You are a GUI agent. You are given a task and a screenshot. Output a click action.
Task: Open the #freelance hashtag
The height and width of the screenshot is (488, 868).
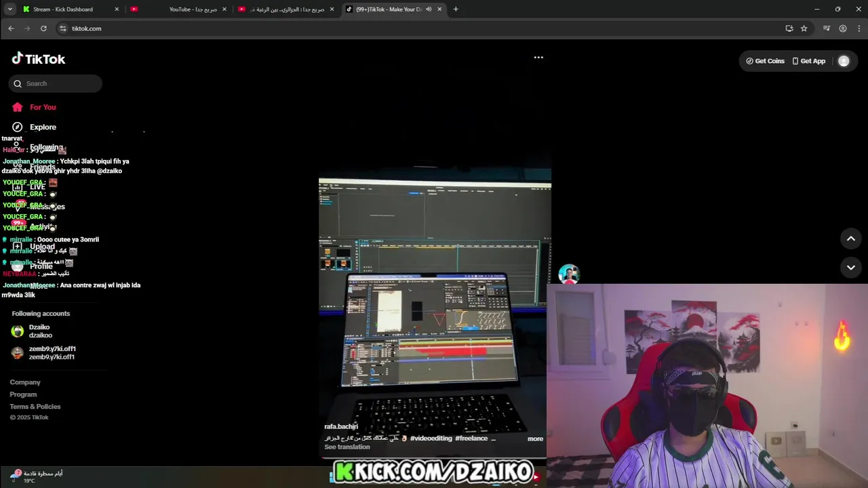pos(471,439)
